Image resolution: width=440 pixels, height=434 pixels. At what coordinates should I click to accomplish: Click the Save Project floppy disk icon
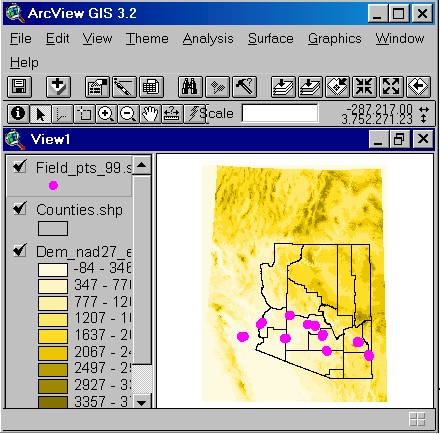(x=19, y=87)
